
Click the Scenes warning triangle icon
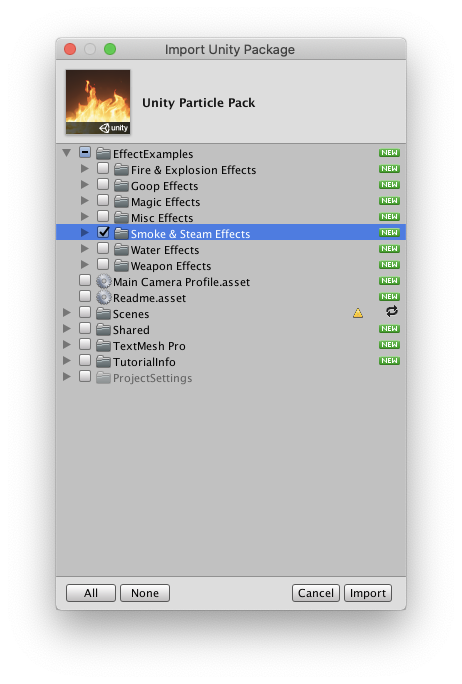(x=358, y=313)
